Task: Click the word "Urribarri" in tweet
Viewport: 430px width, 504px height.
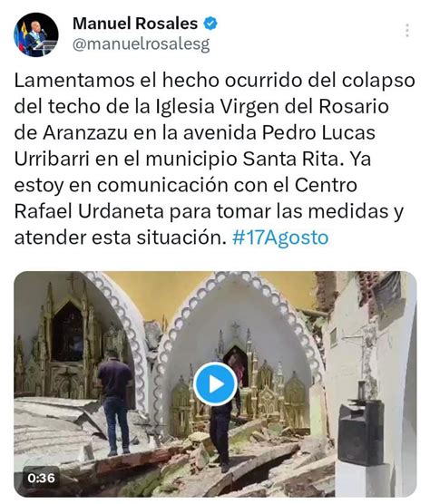Action: (52, 159)
